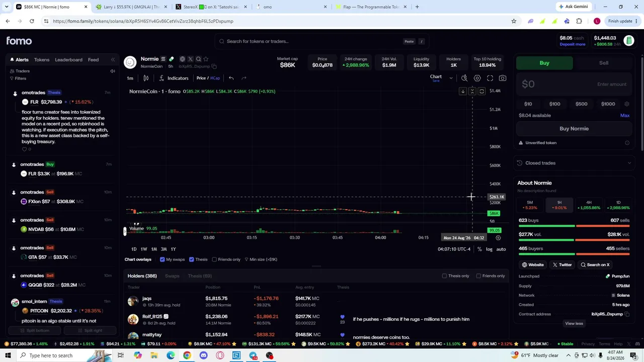The image size is (644, 362).
Task: Undo last chart action
Action: point(231,78)
